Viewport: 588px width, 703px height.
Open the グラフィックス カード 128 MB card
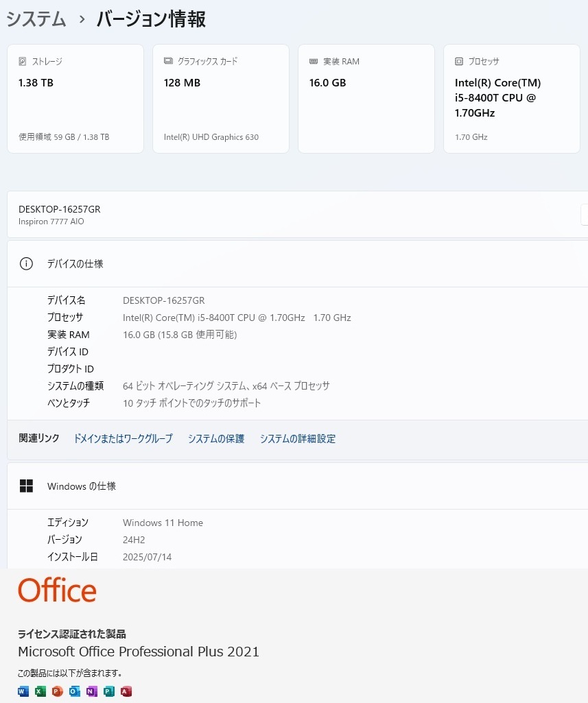[x=221, y=99]
